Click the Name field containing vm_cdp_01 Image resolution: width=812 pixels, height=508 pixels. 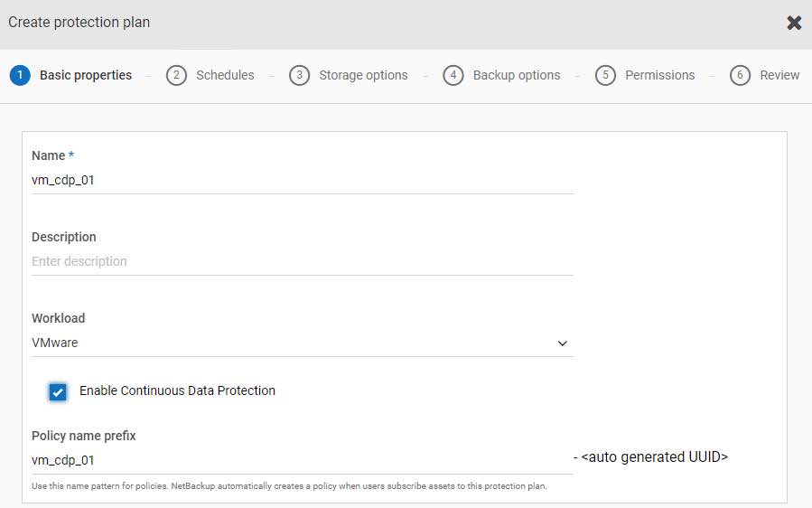(303, 181)
